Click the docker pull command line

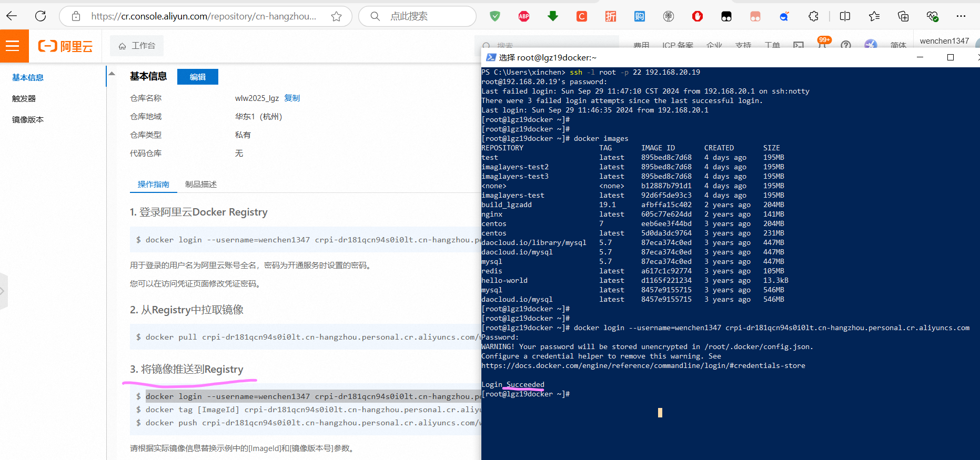(x=309, y=337)
